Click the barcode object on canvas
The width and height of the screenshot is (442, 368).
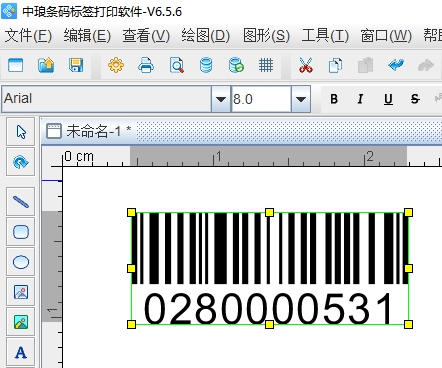270,268
